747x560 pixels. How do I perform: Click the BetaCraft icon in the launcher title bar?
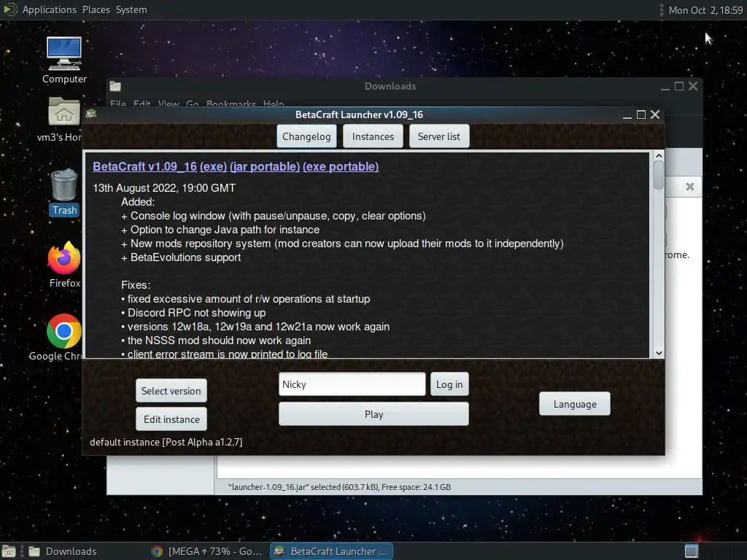coord(91,114)
